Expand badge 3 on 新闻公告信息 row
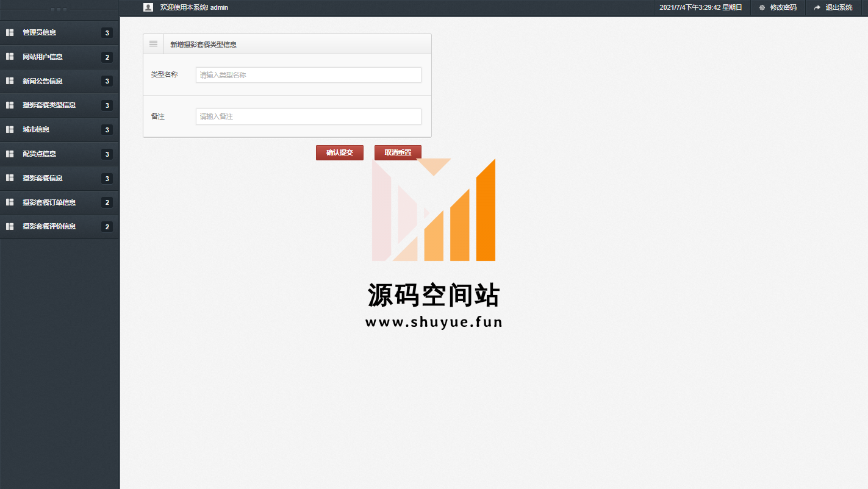This screenshot has width=868, height=489. tap(107, 81)
